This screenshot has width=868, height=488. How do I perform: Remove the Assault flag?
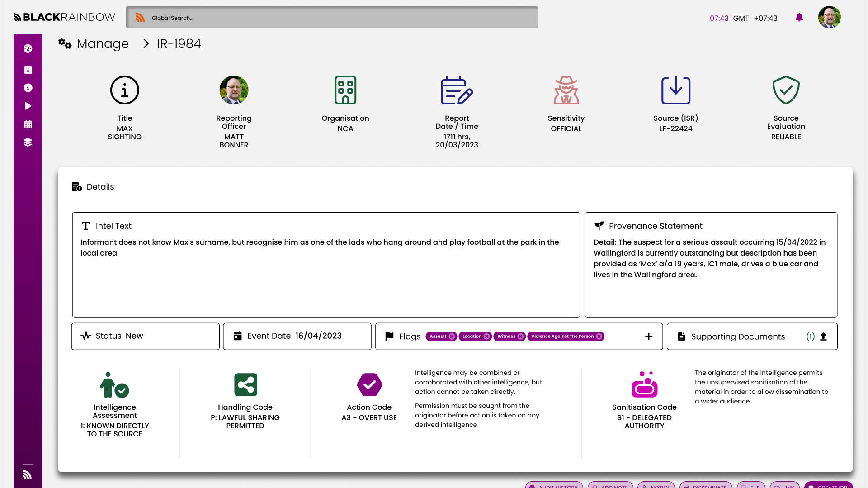point(453,336)
